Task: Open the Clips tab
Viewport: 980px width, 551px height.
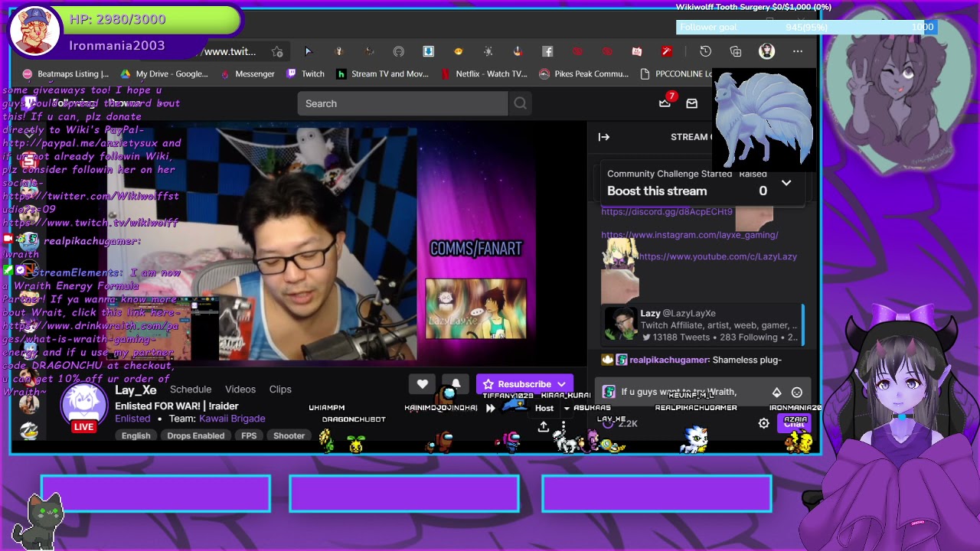Action: (280, 390)
